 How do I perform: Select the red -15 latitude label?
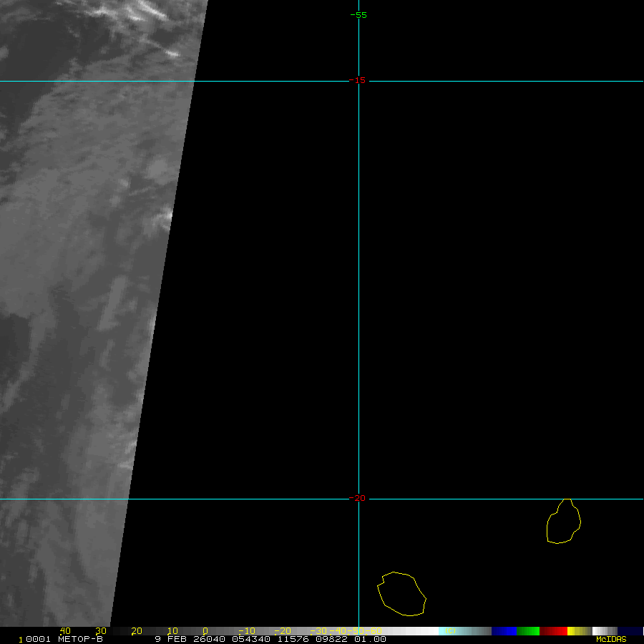[358, 80]
